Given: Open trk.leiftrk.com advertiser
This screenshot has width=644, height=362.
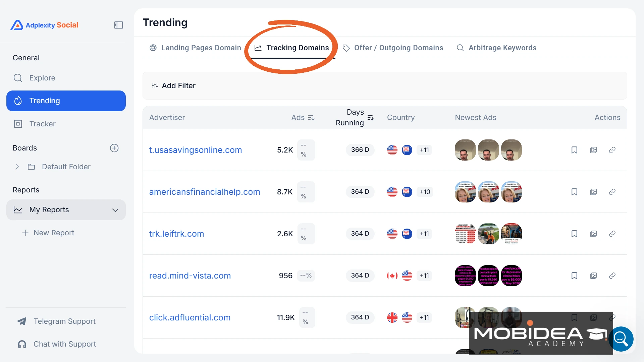Looking at the screenshot, I should 176,234.
